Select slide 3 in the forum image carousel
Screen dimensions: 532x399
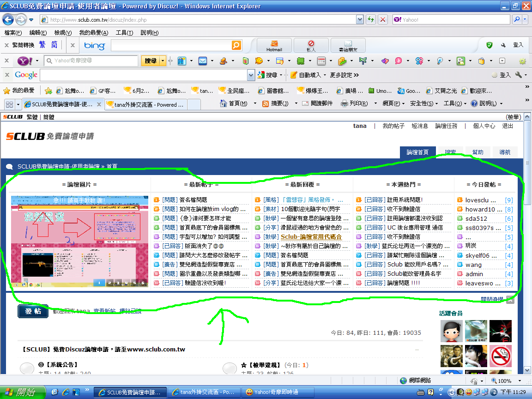[x=118, y=283]
